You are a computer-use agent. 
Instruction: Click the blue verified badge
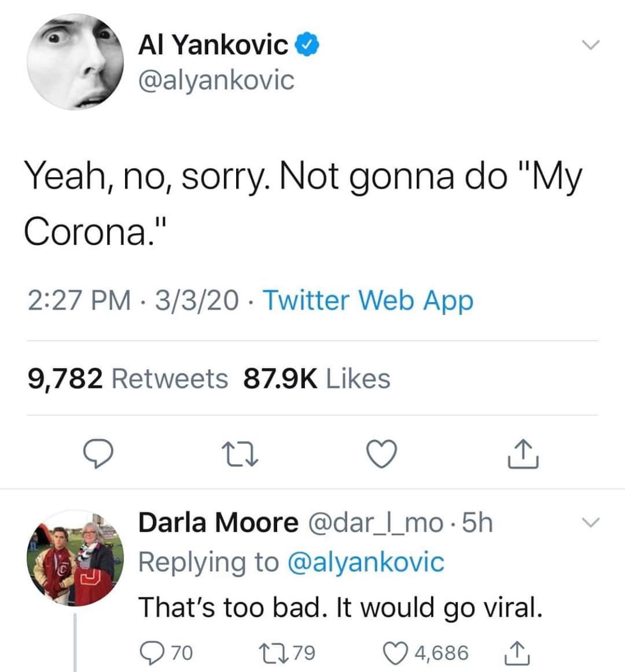click(307, 44)
